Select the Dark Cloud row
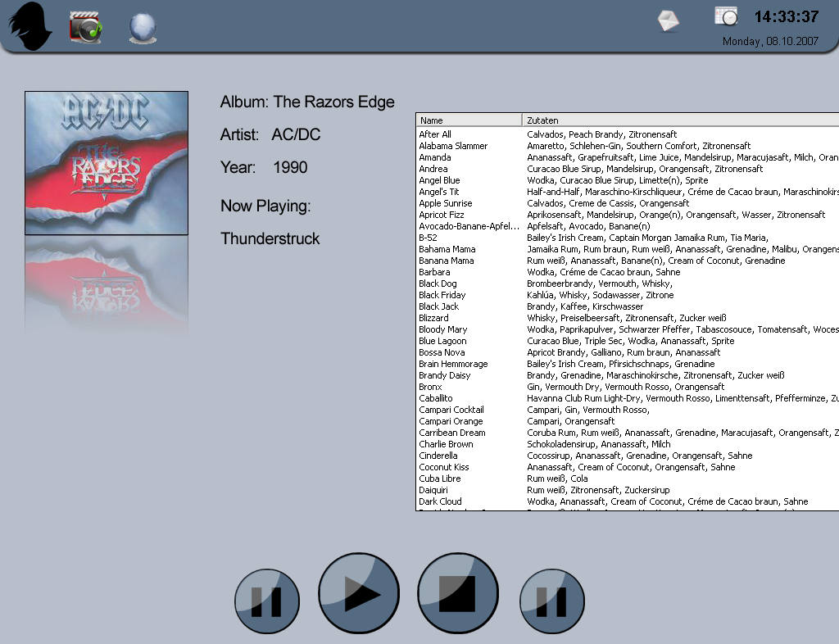839x644 pixels. pyautogui.click(x=628, y=501)
